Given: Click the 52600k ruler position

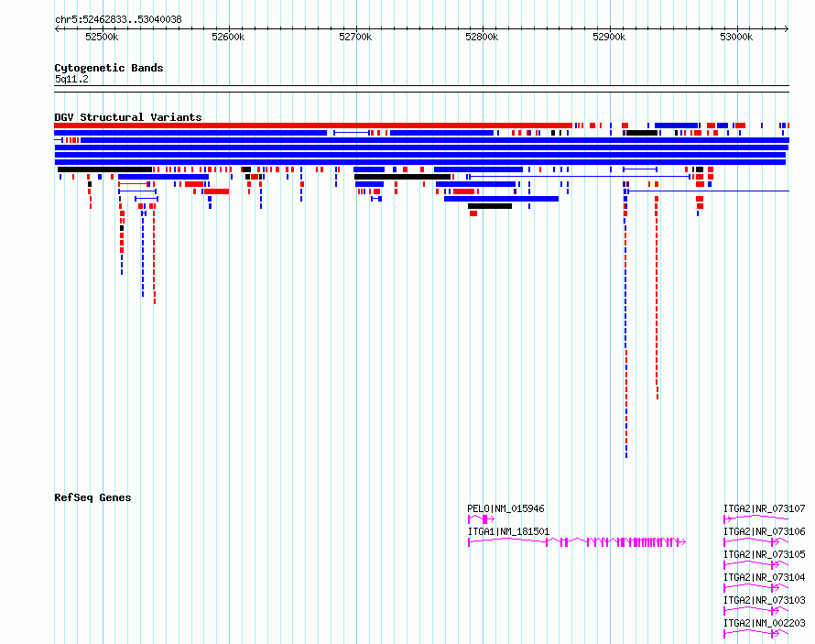Looking at the screenshot, I should click(x=228, y=37).
